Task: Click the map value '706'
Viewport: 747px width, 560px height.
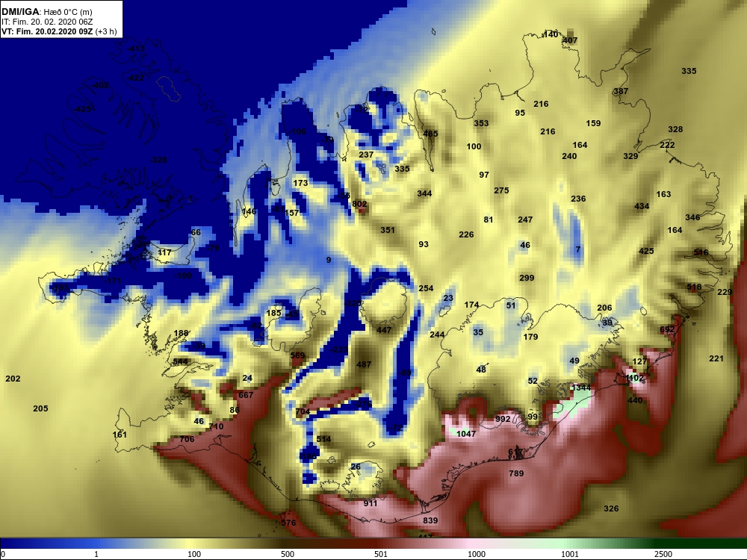Action: coord(187,440)
